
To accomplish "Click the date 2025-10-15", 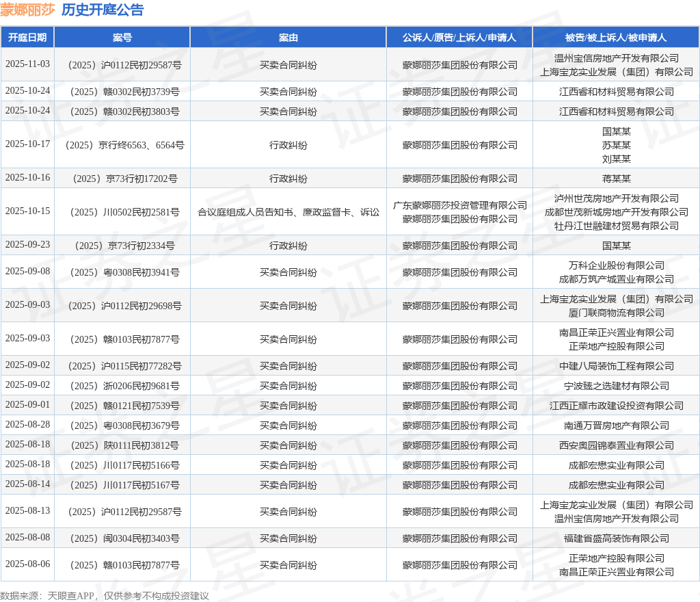I will coord(27,211).
